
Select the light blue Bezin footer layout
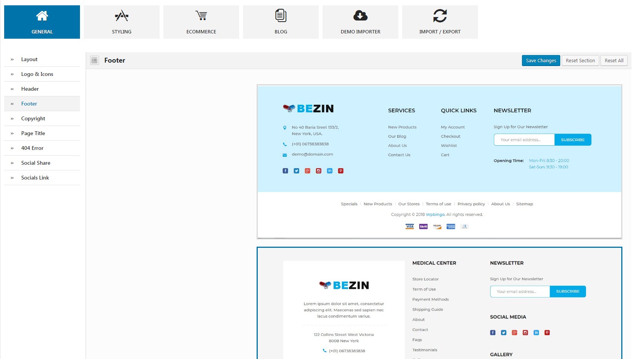pos(439,162)
